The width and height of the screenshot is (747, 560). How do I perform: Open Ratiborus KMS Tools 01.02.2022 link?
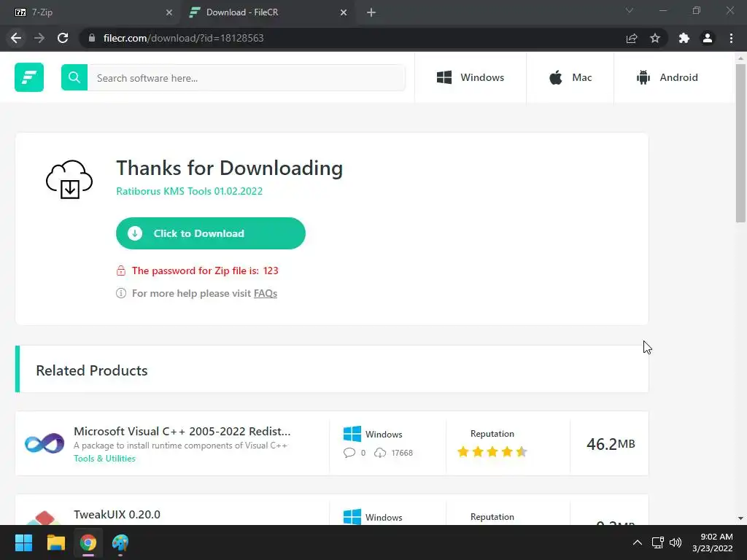pos(189,191)
